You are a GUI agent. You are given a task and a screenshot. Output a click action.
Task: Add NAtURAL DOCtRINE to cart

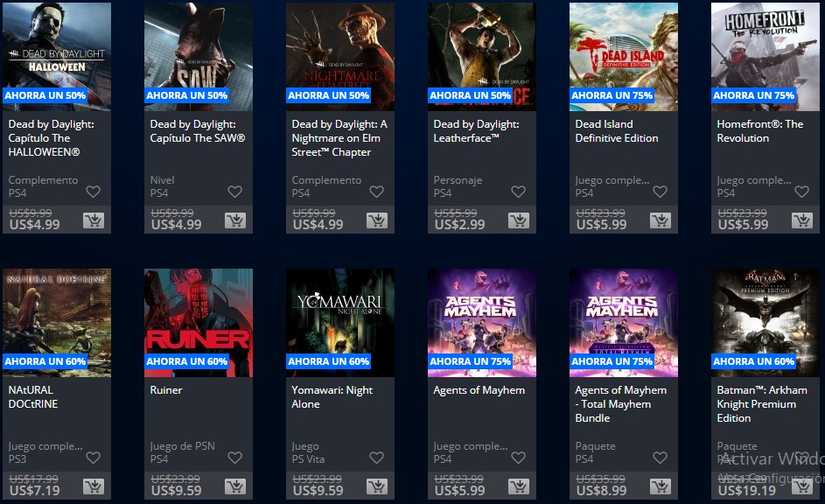[94, 486]
